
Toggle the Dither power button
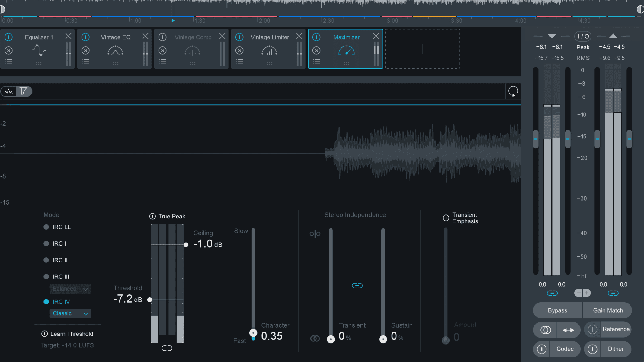[x=592, y=349]
